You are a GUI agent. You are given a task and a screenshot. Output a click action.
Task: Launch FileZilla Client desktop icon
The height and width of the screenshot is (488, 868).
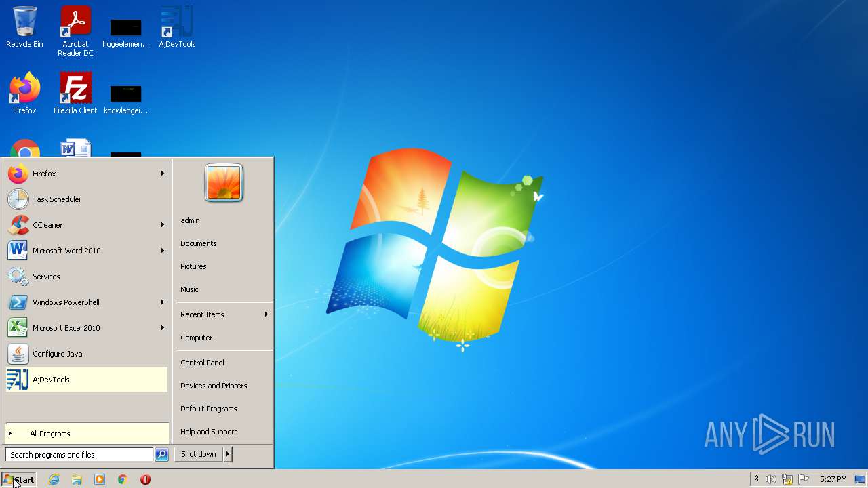[75, 94]
